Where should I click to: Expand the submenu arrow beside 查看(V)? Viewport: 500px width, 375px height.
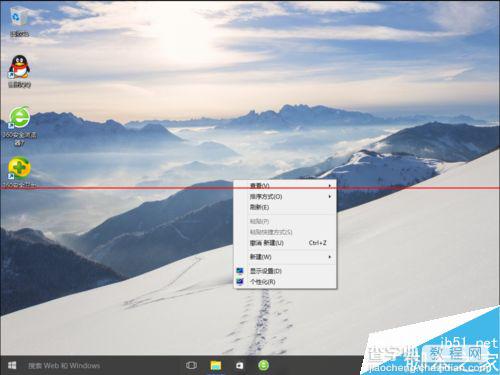click(x=330, y=186)
